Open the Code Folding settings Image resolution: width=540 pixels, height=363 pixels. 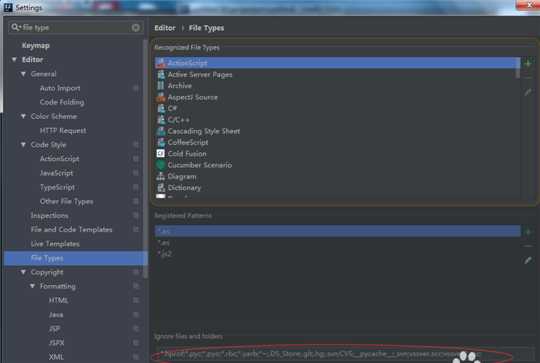point(62,102)
